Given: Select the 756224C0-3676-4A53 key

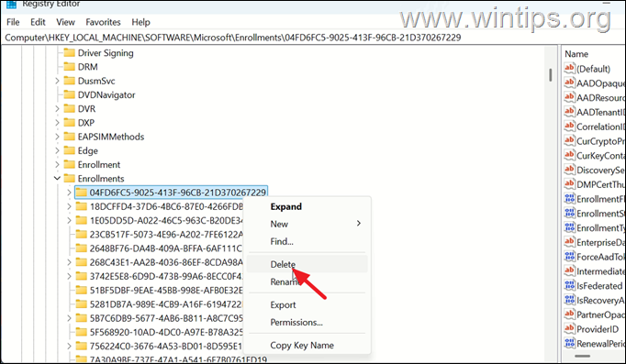Looking at the screenshot, I should [x=166, y=346].
